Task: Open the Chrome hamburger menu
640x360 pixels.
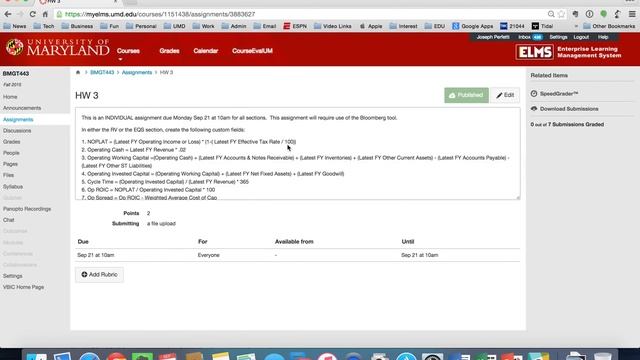Action: pos(632,14)
